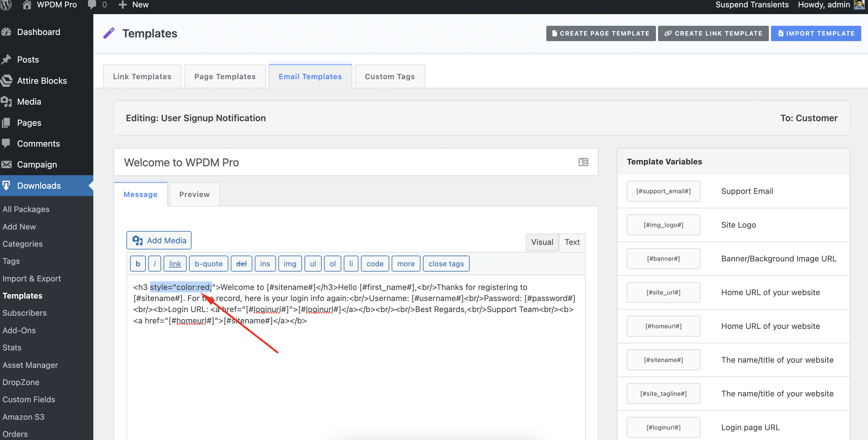The height and width of the screenshot is (440, 868).
Task: Switch to Custom Tags tab
Action: click(390, 76)
